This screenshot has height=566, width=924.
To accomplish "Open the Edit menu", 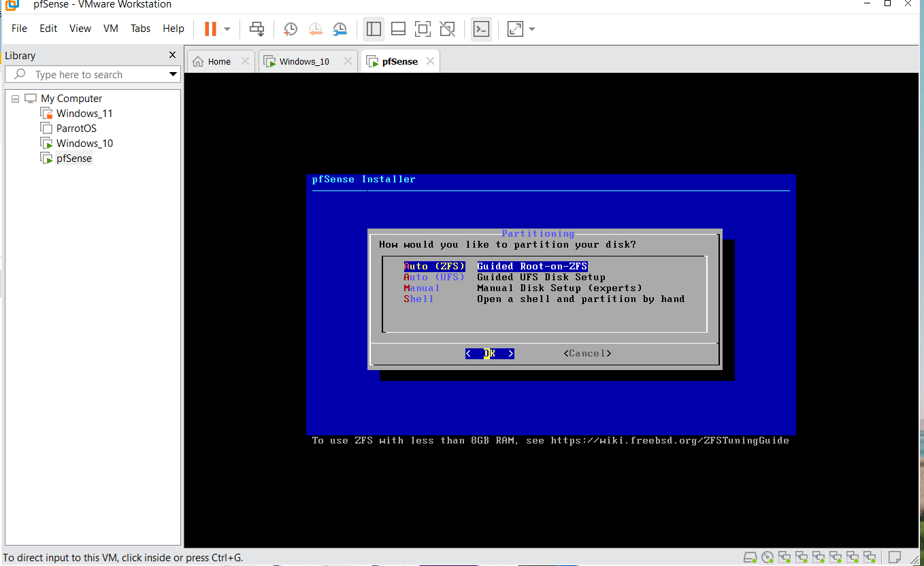I will [x=48, y=29].
